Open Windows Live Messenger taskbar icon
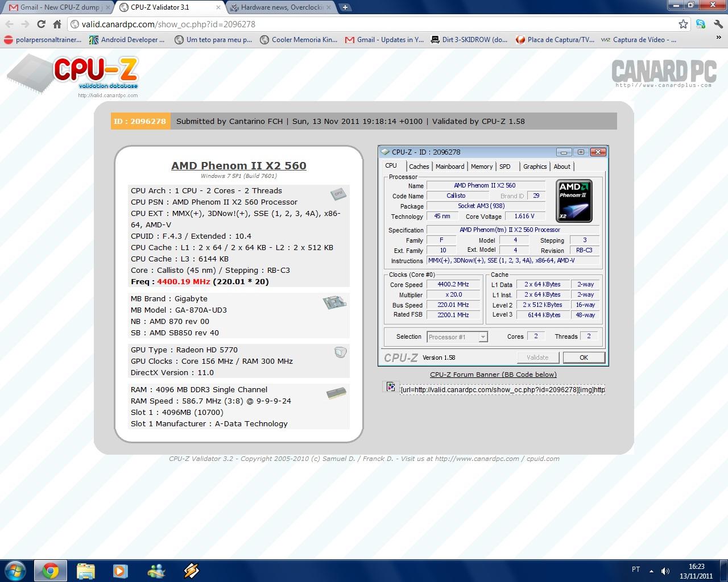Viewport: 728px width, 582px height. [x=156, y=571]
